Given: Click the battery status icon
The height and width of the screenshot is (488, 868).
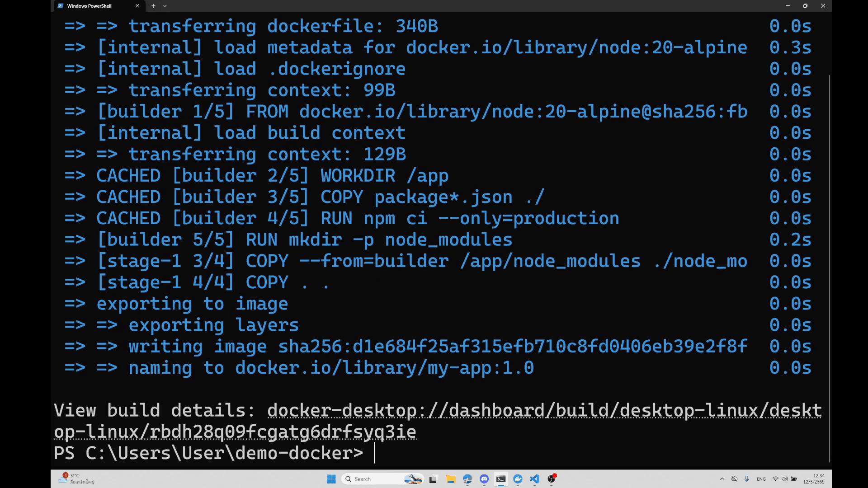Looking at the screenshot, I should [794, 479].
